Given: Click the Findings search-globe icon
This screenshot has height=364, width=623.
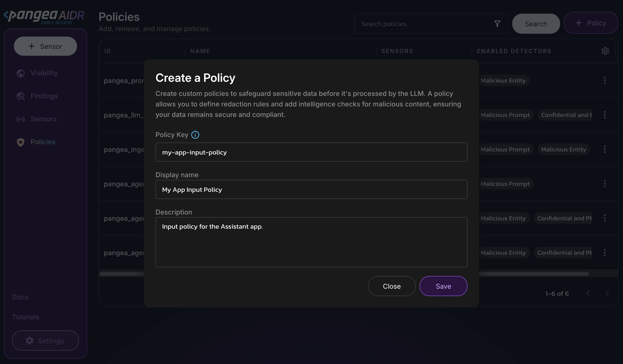Looking at the screenshot, I should pyautogui.click(x=21, y=96).
